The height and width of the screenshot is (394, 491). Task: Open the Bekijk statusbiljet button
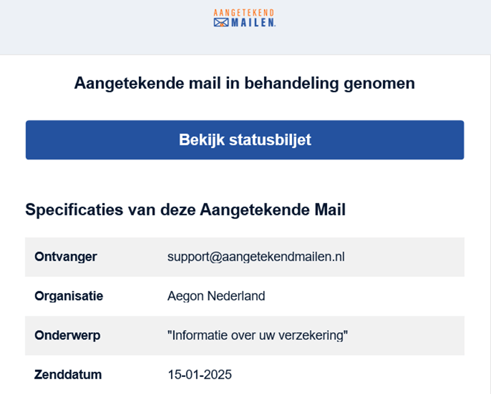pyautogui.click(x=245, y=140)
